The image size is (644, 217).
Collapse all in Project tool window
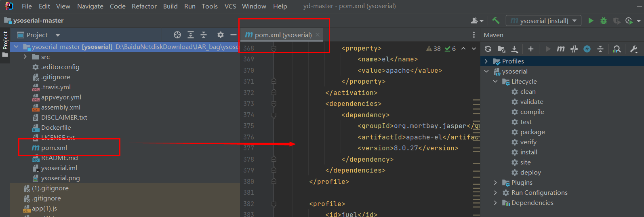coord(204,35)
